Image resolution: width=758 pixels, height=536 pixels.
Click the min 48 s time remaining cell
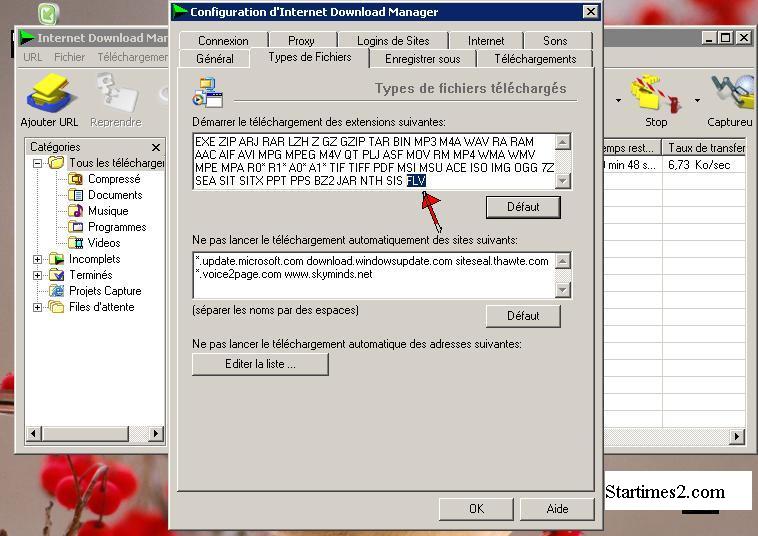tap(631, 165)
